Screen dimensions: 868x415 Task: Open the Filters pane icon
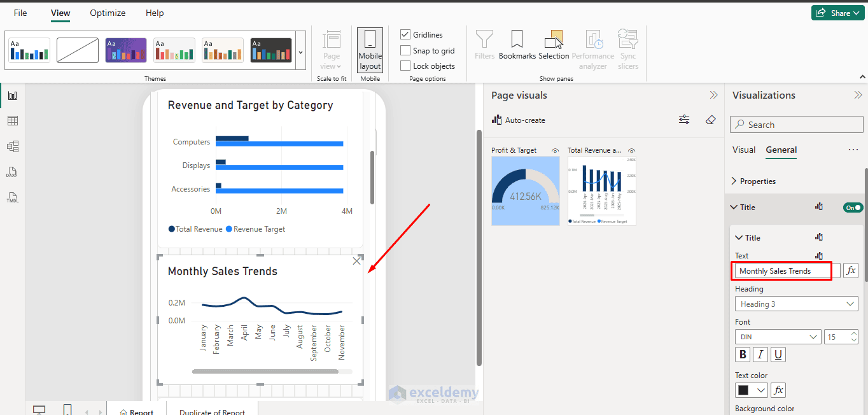tap(484, 45)
